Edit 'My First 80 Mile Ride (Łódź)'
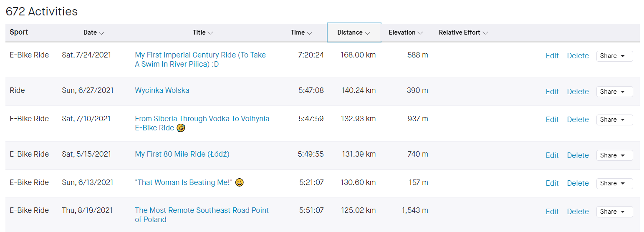 click(x=552, y=155)
